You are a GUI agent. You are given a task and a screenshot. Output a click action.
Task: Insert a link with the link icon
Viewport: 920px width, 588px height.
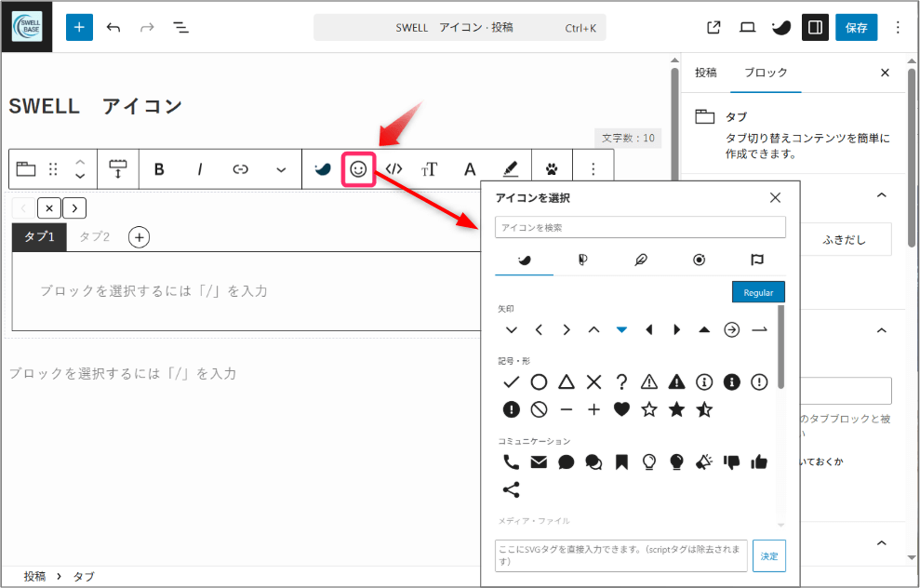[x=241, y=169]
